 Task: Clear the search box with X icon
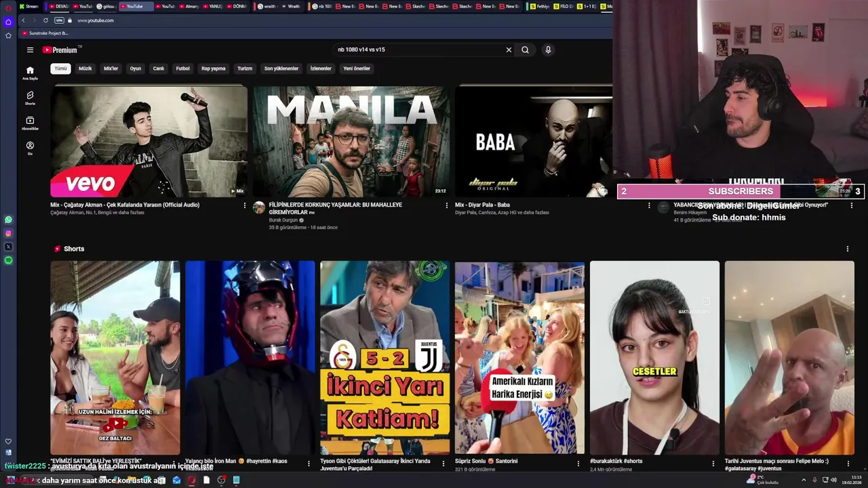pyautogui.click(x=509, y=49)
